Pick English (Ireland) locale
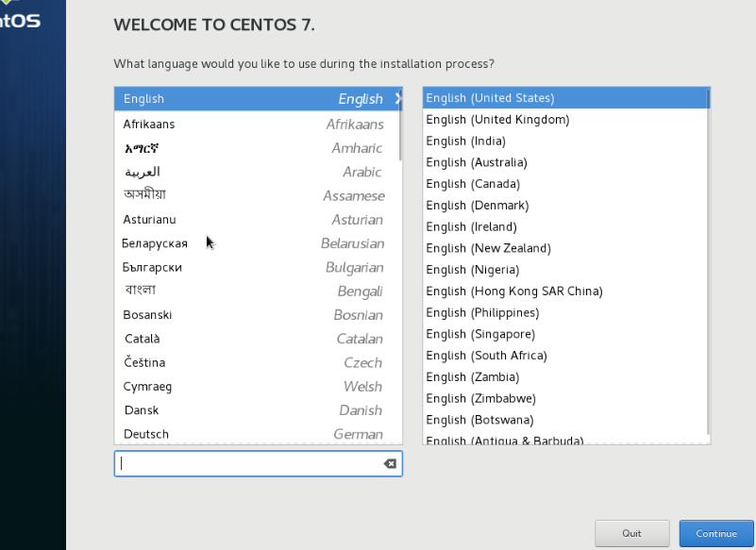756x550 pixels. tap(564, 226)
